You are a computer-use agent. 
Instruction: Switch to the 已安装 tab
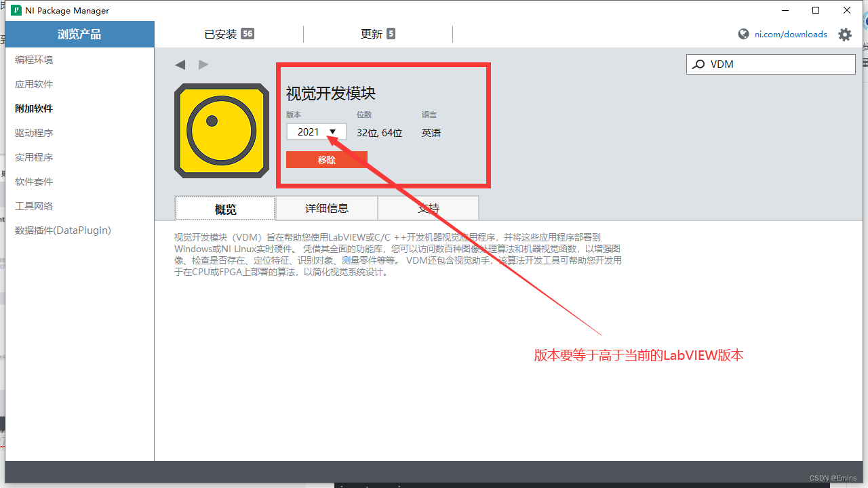(229, 34)
